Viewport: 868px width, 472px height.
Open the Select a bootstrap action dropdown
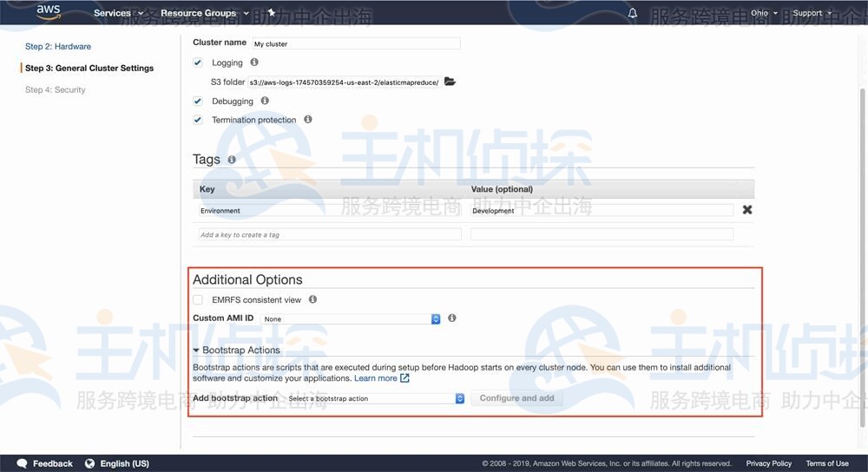click(x=375, y=398)
